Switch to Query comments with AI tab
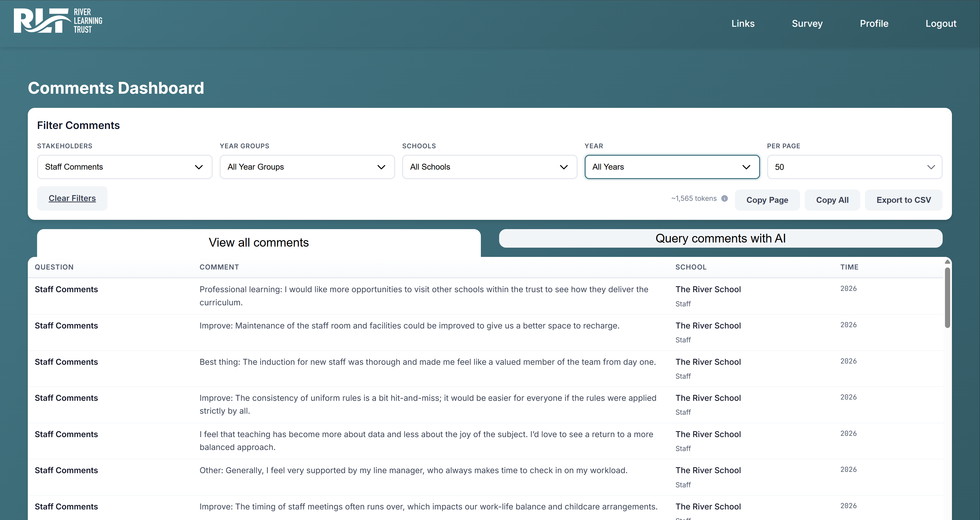 pyautogui.click(x=721, y=238)
